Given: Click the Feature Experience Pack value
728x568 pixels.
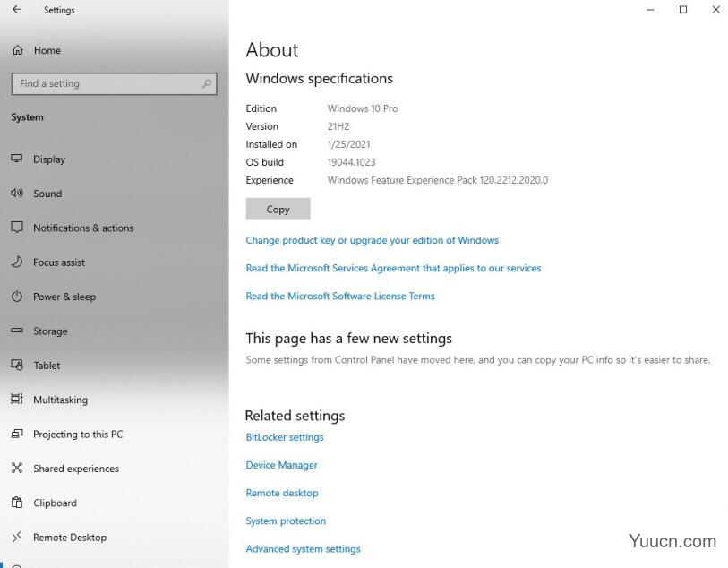Looking at the screenshot, I should pos(437,180).
